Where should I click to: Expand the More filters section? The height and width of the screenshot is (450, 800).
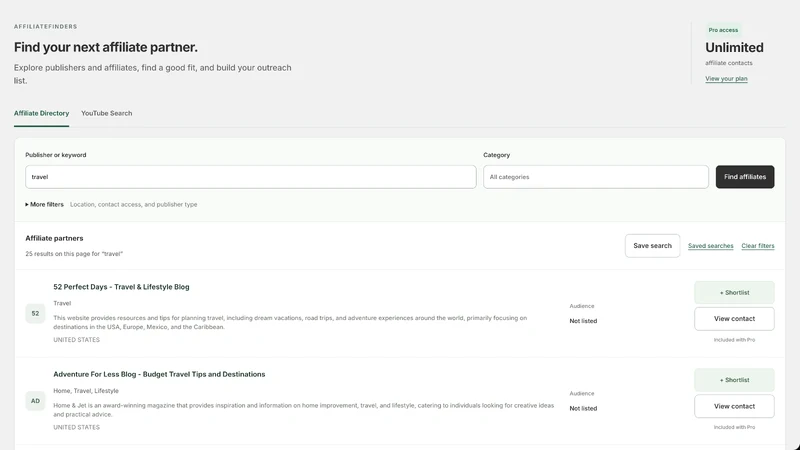point(44,205)
